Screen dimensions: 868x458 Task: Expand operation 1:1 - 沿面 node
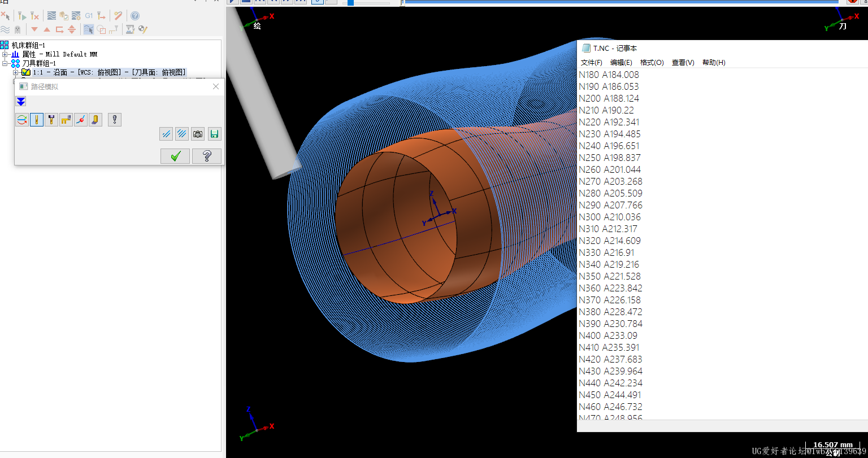(16, 72)
